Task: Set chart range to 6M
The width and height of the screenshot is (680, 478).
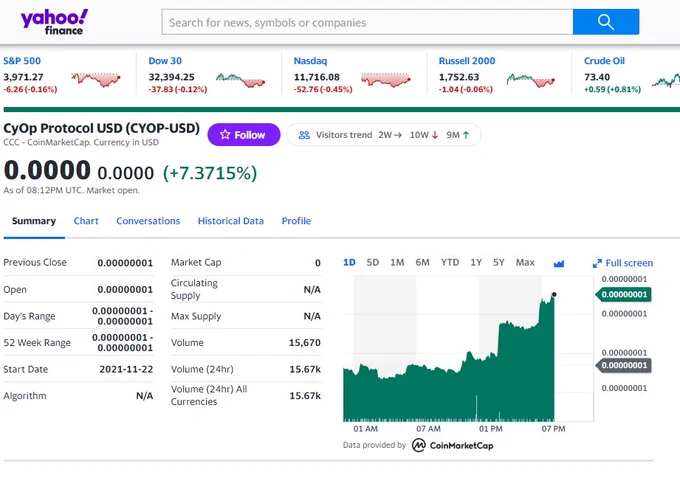Action: (422, 262)
